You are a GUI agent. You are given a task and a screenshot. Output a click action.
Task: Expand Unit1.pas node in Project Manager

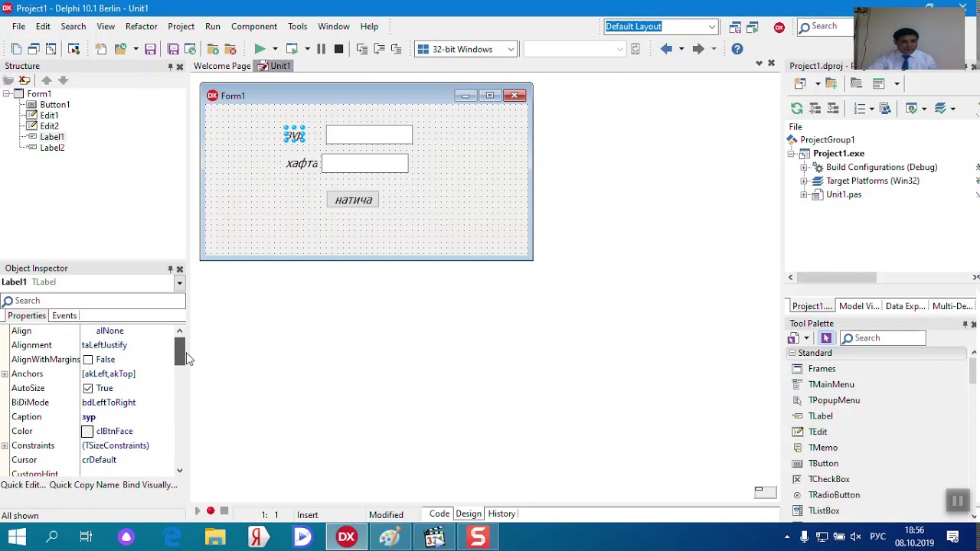pos(804,195)
